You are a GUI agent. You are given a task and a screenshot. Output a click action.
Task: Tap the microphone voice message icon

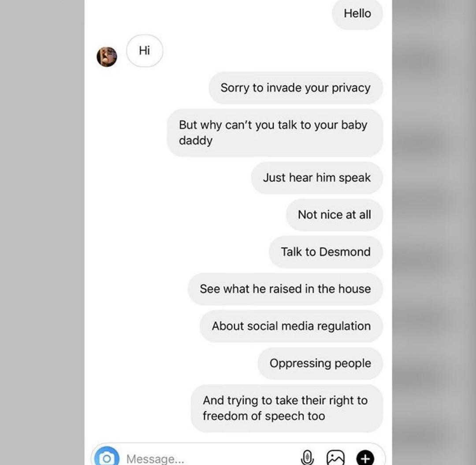(307, 458)
